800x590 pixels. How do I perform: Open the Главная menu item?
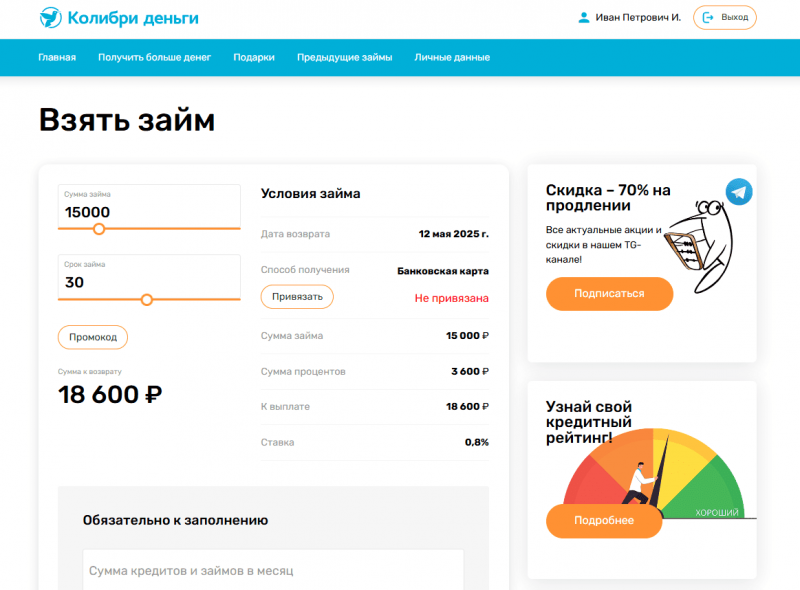click(x=56, y=58)
